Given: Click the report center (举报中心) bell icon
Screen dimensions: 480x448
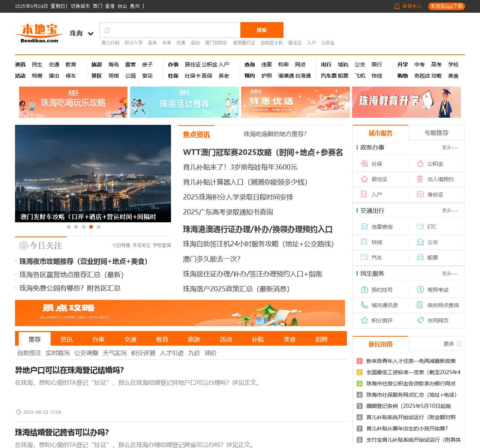Looking at the screenshot, I should (x=397, y=6).
